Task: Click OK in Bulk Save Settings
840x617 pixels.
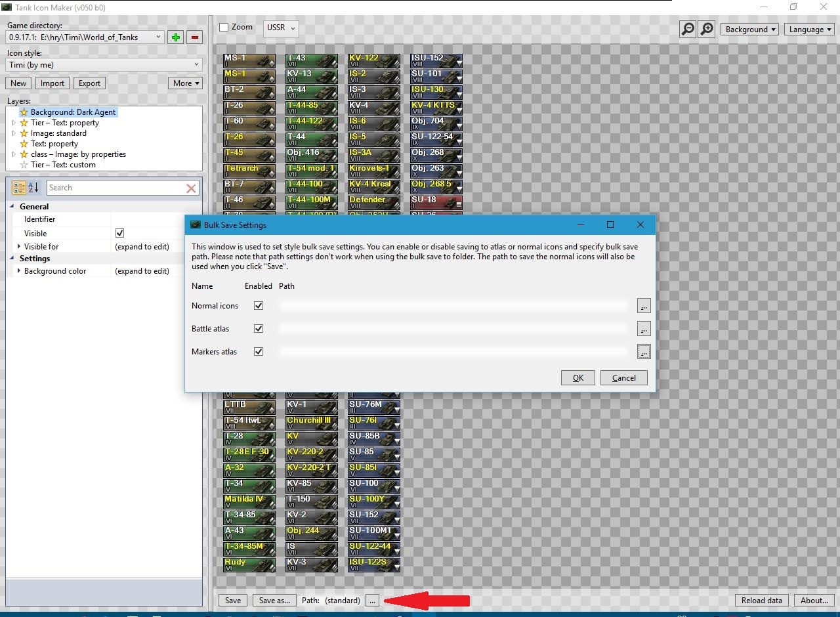Action: click(x=578, y=377)
